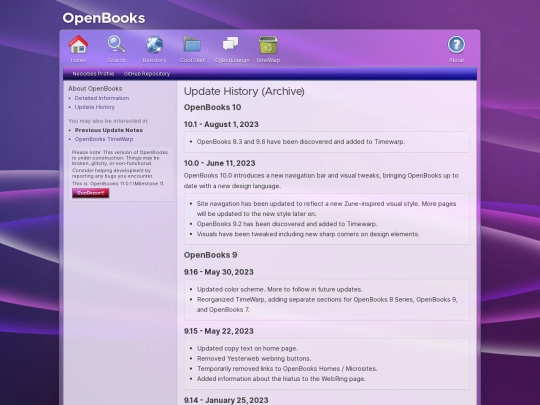
Task: Click the 'OpenBooks 9.2 has been discovered' bullet
Action: pyautogui.click(x=287, y=224)
